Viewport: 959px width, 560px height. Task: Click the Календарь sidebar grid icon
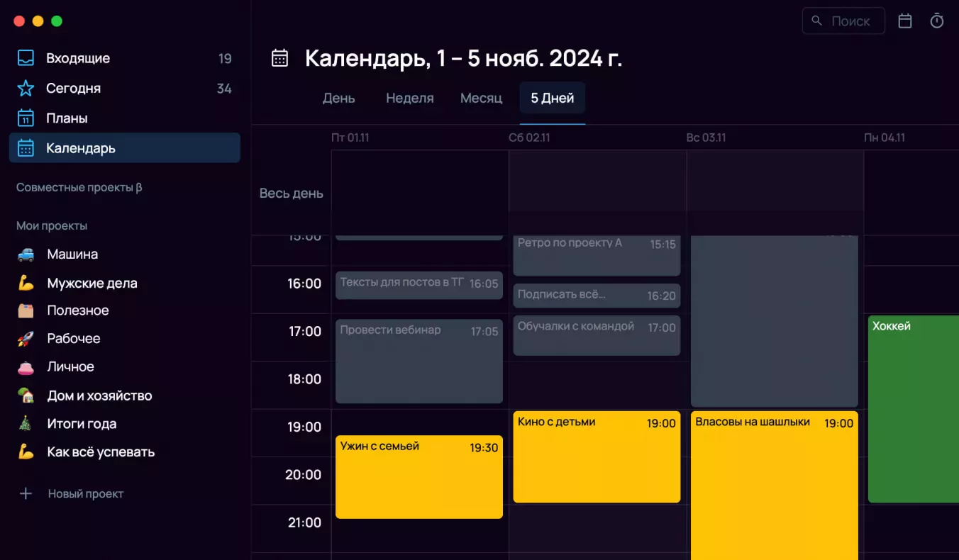tap(26, 147)
